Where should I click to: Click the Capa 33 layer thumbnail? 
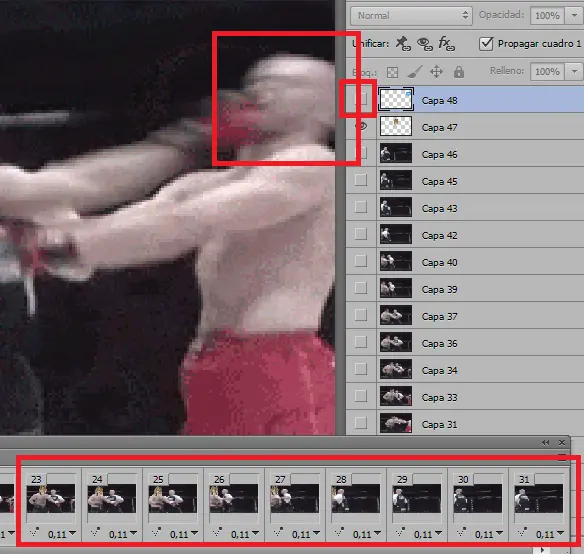[x=396, y=396]
